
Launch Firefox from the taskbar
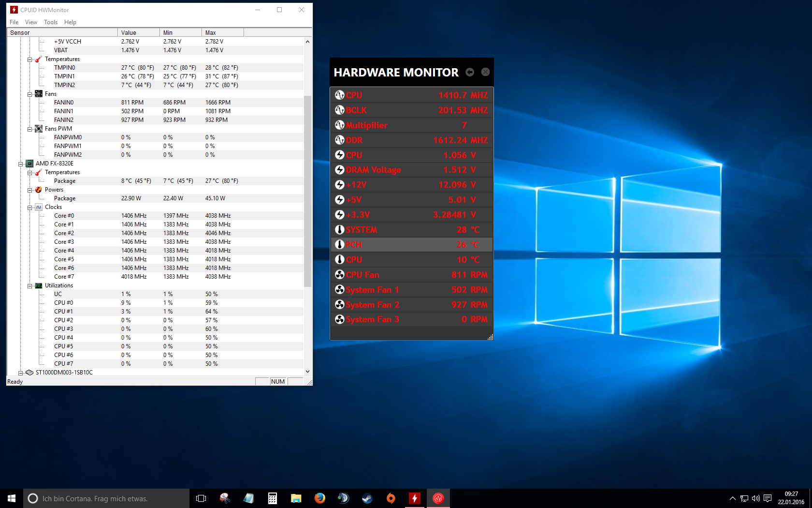tap(320, 498)
